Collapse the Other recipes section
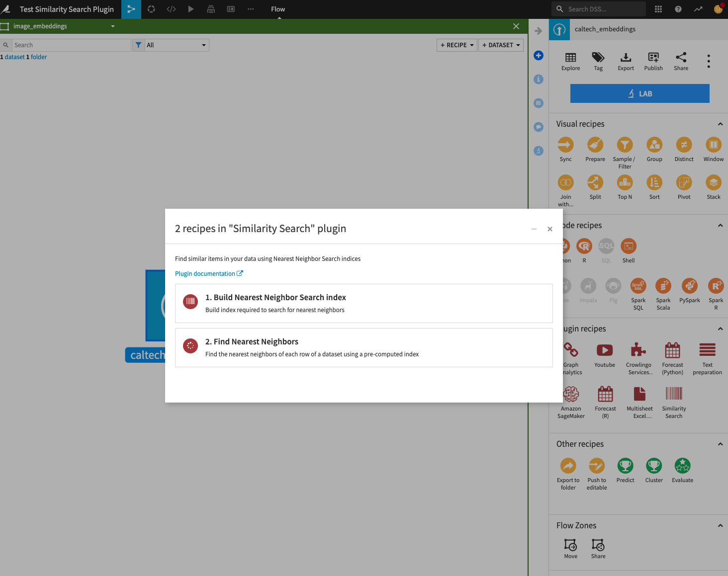Viewport: 728px width, 576px height. tap(720, 444)
